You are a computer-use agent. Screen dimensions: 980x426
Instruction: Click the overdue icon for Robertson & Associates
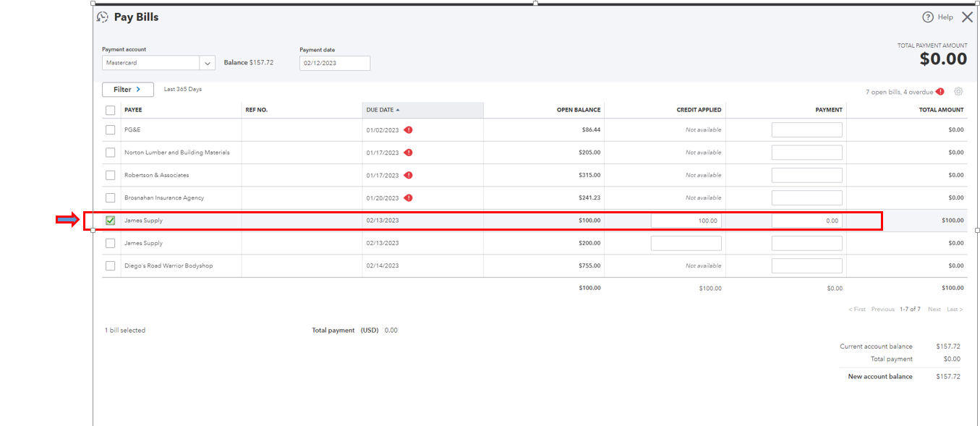[408, 175]
